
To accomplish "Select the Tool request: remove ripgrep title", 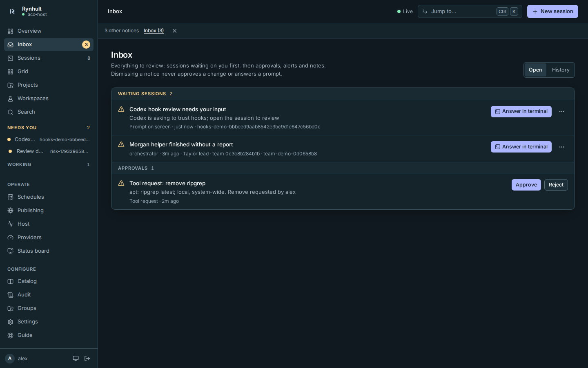I will (167, 184).
